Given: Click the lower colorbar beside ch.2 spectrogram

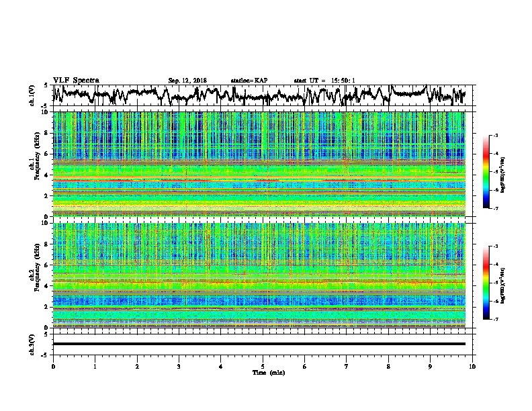Looking at the screenshot, I should tap(486, 283).
